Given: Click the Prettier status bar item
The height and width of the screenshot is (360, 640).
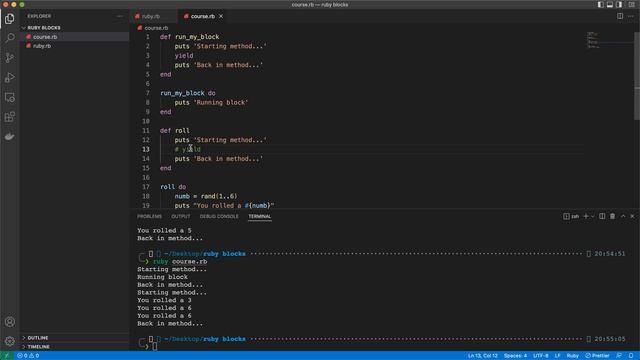Looking at the screenshot, I should pos(597,356).
